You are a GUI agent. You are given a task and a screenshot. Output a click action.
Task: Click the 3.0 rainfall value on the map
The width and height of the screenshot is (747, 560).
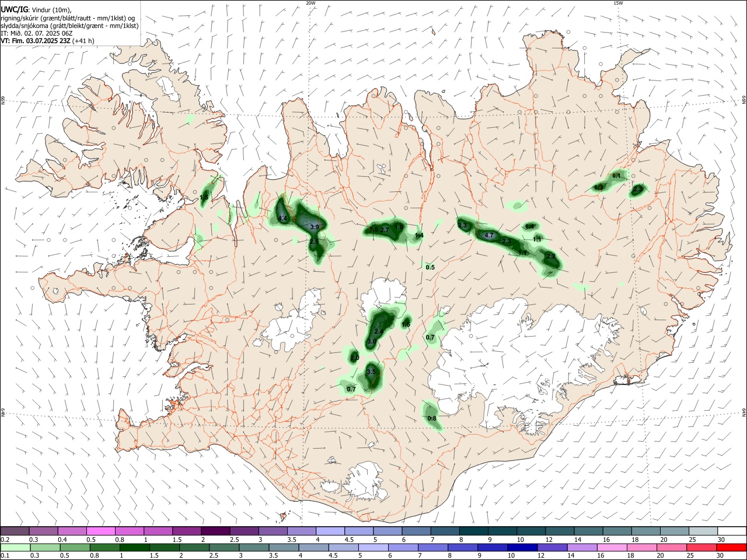[x=372, y=341]
